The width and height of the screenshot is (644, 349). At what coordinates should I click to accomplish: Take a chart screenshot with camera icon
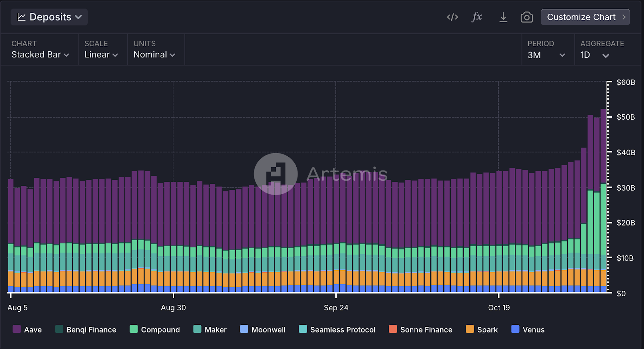526,17
